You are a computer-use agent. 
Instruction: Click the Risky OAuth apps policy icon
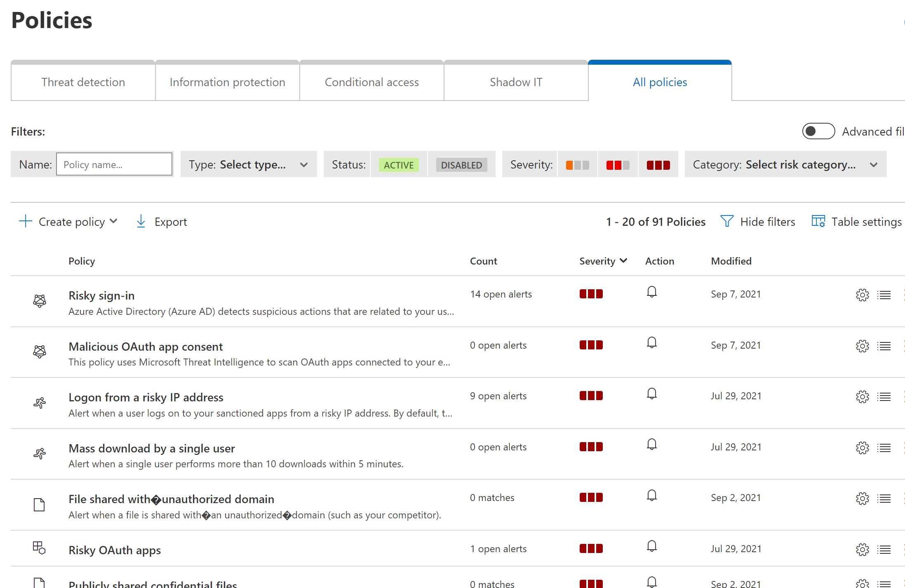point(39,548)
